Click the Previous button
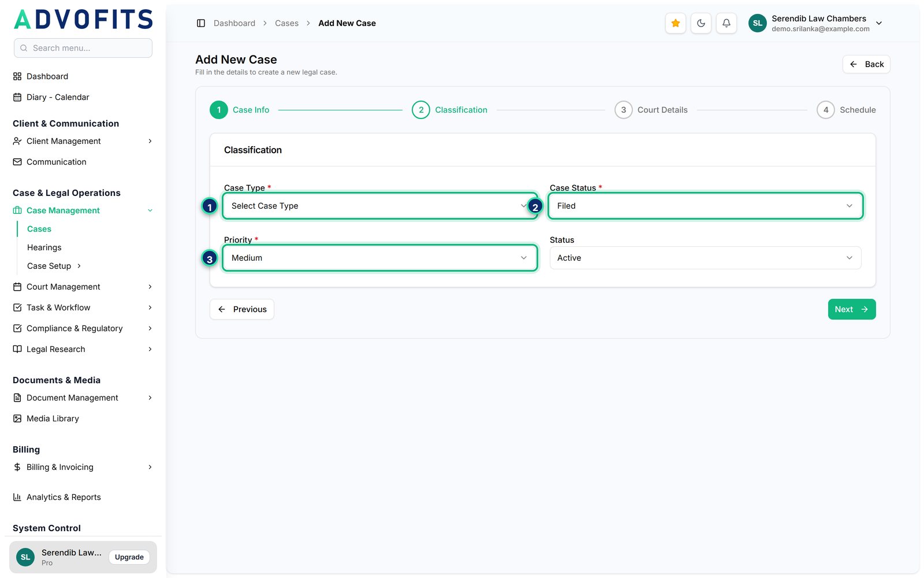 pyautogui.click(x=242, y=309)
